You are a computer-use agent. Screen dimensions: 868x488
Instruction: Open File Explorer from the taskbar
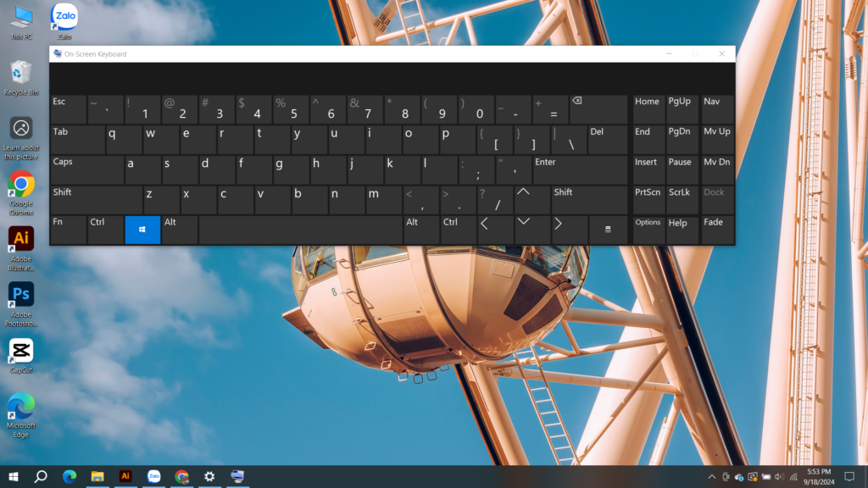97,477
